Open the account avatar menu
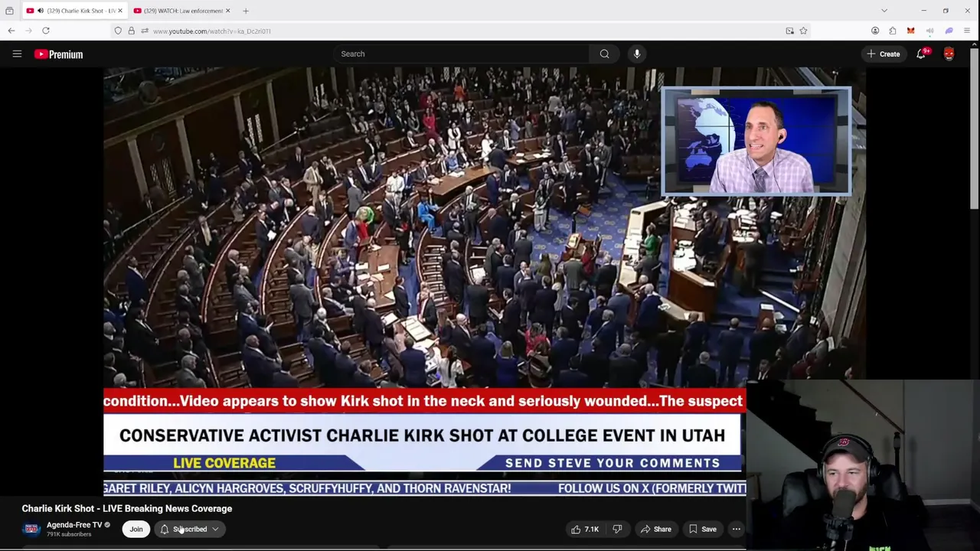980x551 pixels. tap(949, 54)
